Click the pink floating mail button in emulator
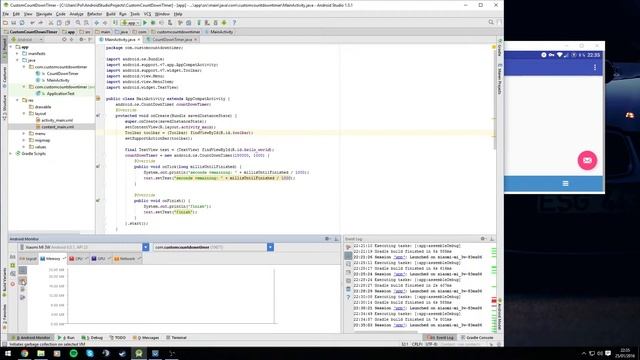 (587, 160)
